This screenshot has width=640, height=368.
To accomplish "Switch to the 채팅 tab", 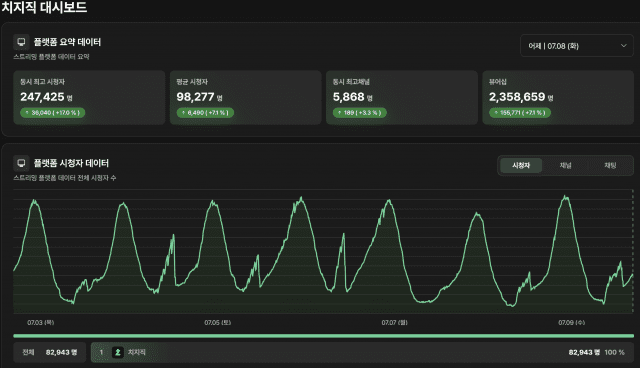I will point(610,166).
